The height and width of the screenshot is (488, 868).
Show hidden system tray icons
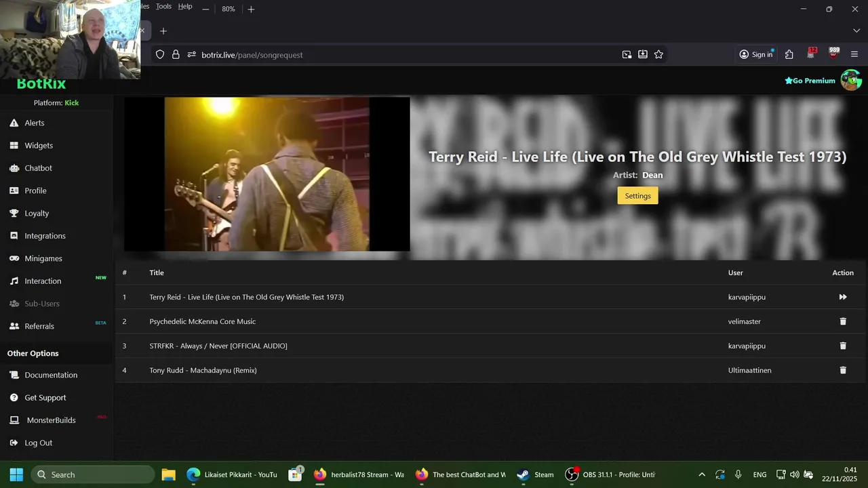click(702, 474)
